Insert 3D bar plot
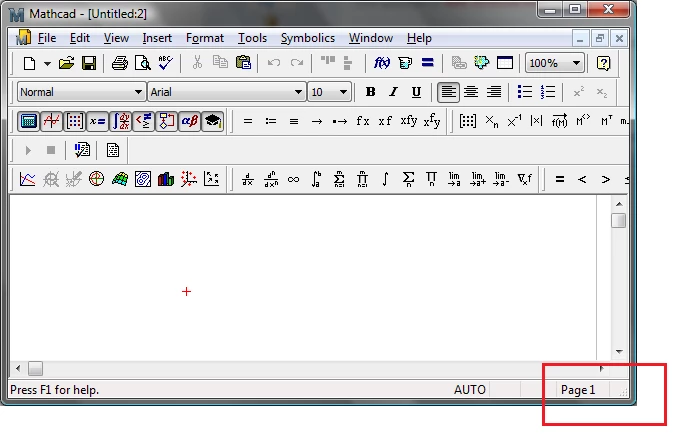The width and height of the screenshot is (690, 446). pyautogui.click(x=165, y=179)
